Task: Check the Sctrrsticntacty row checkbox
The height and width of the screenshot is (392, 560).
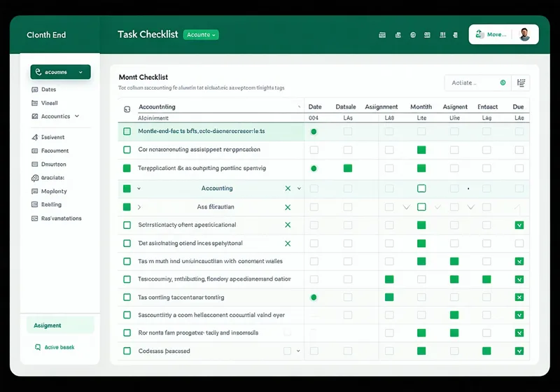Action: [127, 225]
